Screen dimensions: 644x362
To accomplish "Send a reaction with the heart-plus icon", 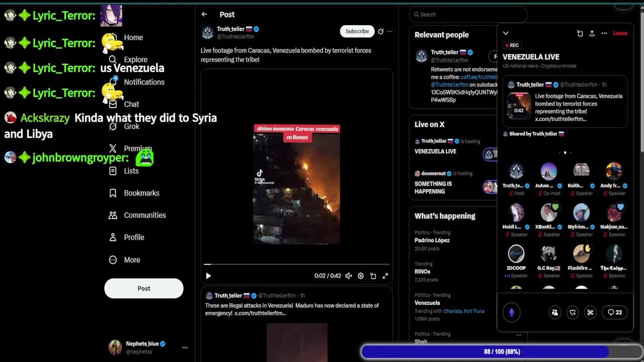I will pos(573,312).
